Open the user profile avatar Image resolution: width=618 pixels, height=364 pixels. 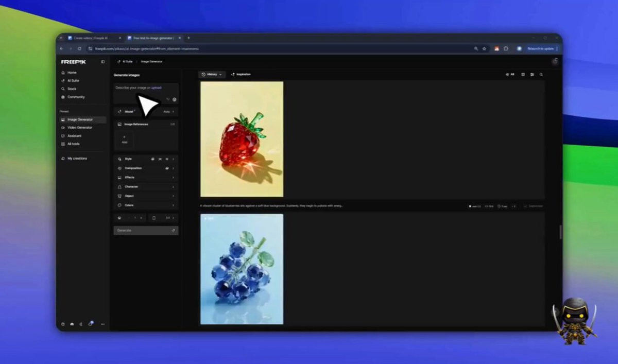555,61
